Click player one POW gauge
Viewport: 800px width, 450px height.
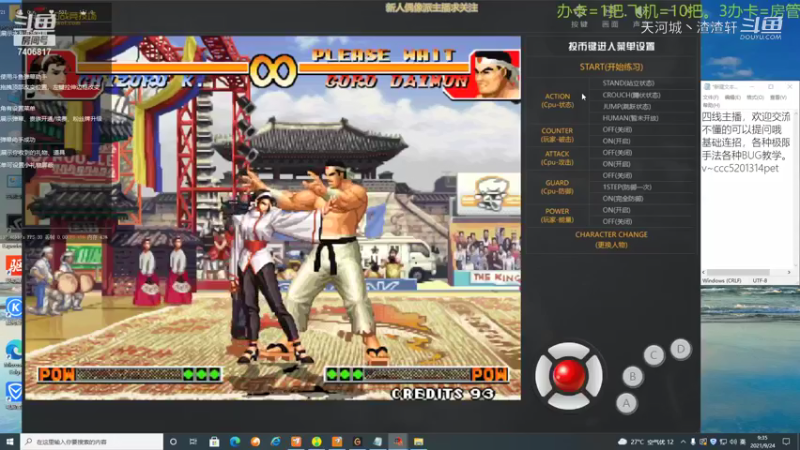coord(130,374)
